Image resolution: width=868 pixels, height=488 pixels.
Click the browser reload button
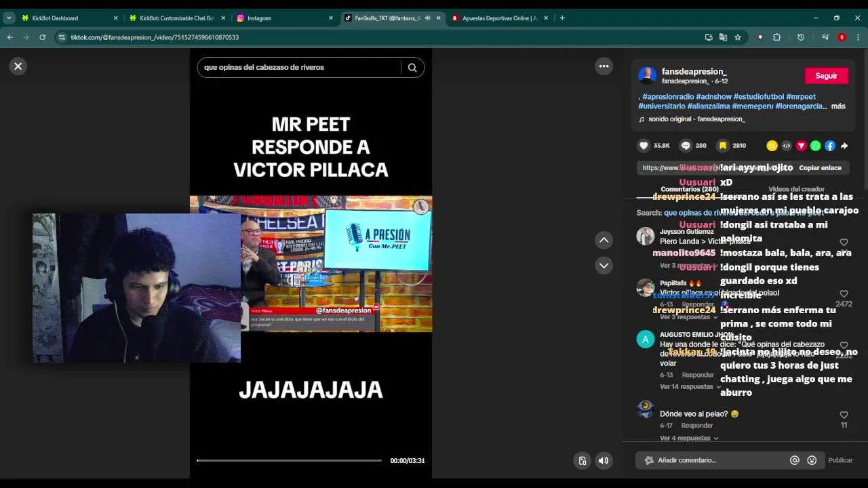[x=42, y=37]
